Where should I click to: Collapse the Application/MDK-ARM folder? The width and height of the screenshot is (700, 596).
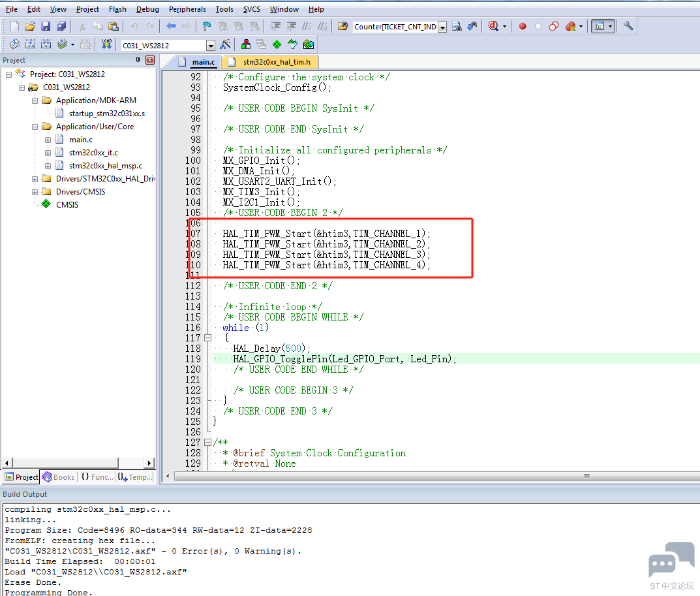click(35, 101)
